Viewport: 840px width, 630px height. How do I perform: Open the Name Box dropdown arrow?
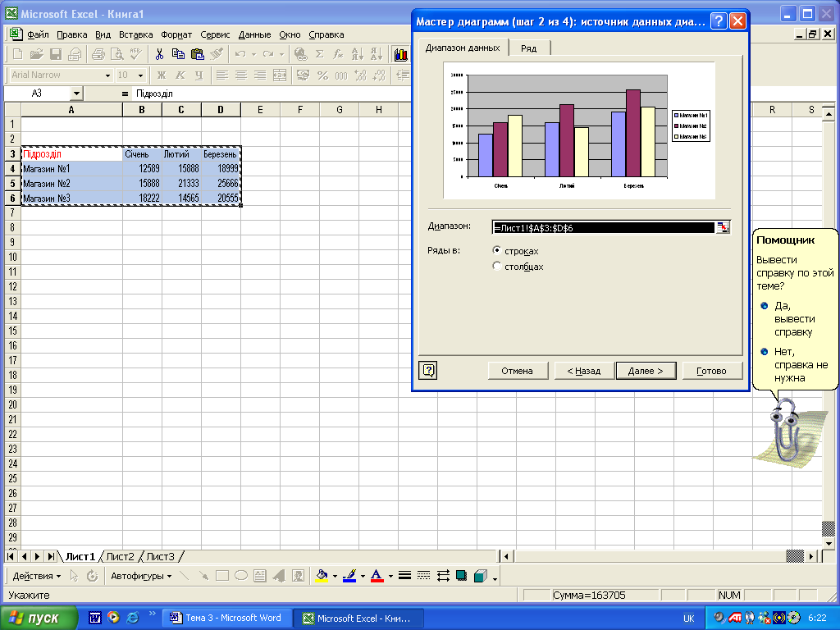pos(76,94)
